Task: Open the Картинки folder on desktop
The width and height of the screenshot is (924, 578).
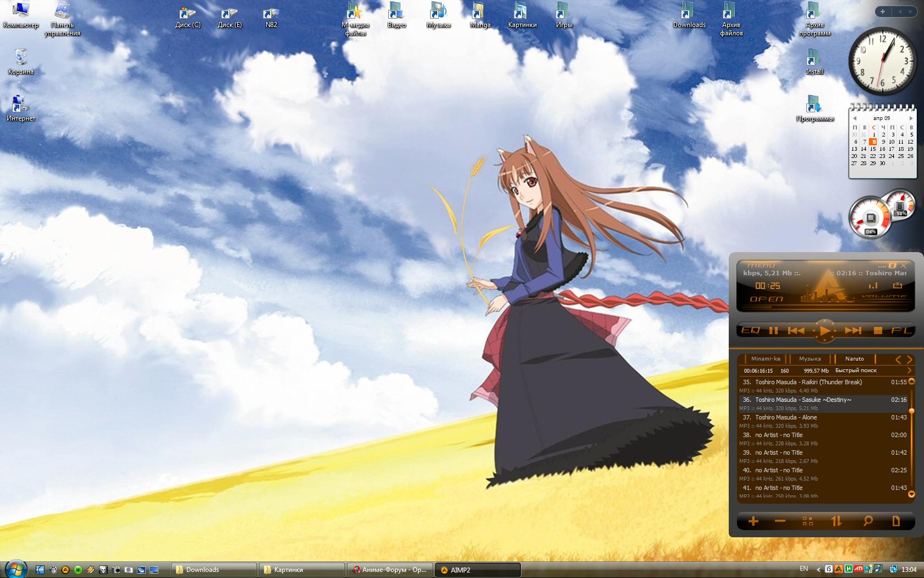Action: point(522,15)
